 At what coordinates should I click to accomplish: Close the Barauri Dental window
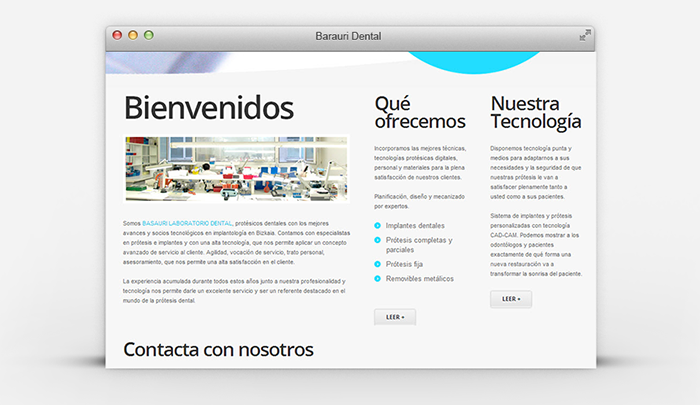[x=118, y=35]
